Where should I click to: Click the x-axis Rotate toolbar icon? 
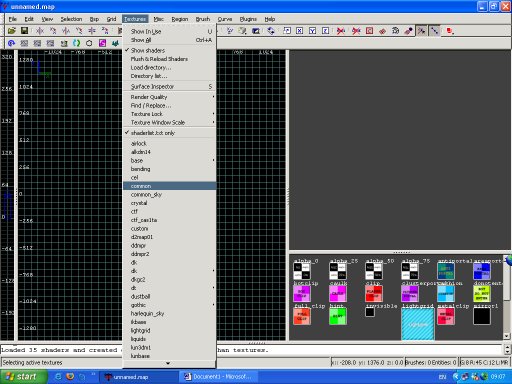[x=53, y=31]
